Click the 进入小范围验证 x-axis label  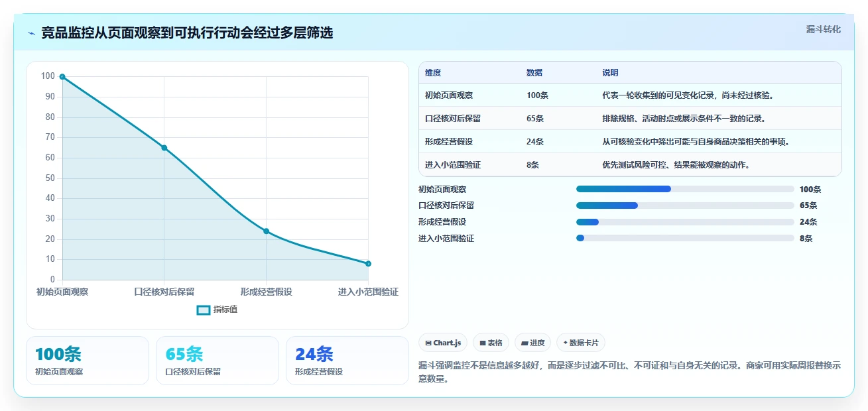click(368, 292)
